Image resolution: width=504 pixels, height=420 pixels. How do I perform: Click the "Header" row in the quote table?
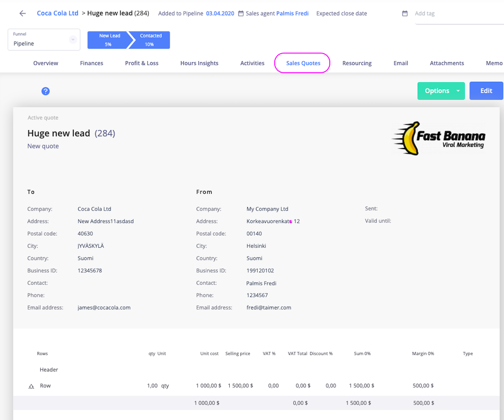pos(49,370)
